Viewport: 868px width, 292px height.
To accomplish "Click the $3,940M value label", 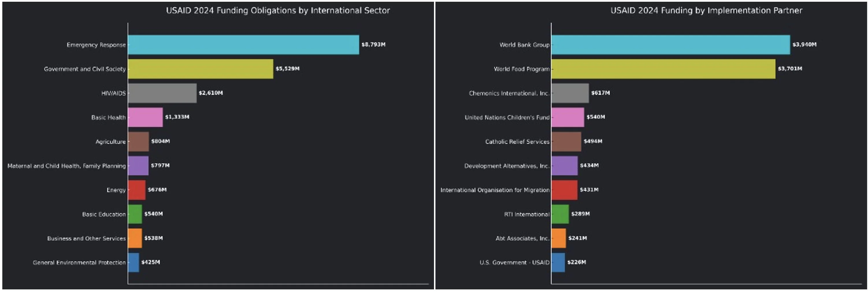I will [804, 44].
